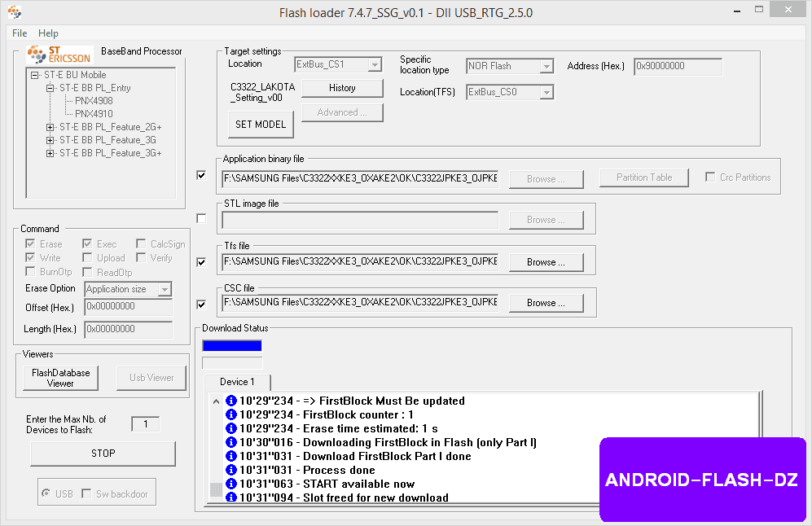
Task: Click the SET MODEL button
Action: [260, 124]
